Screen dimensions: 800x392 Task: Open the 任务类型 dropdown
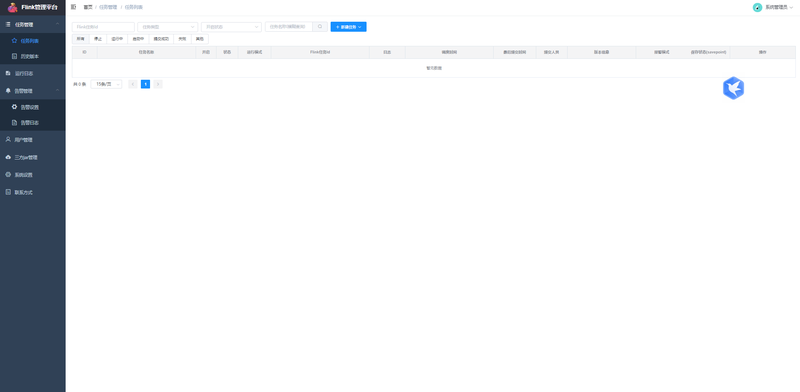click(167, 27)
